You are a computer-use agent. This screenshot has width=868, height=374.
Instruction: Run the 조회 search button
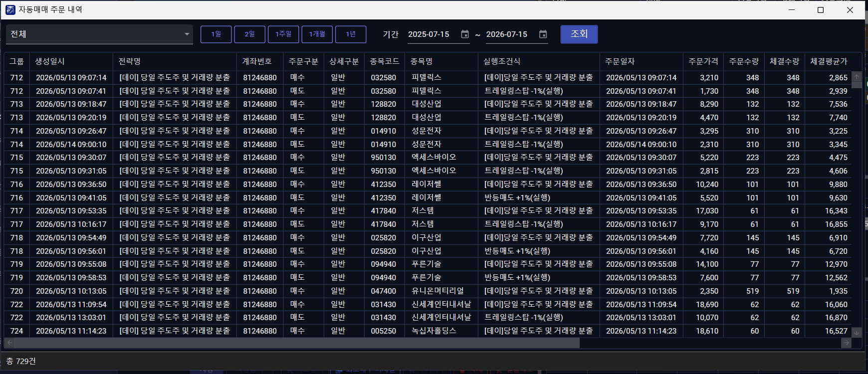pyautogui.click(x=579, y=34)
